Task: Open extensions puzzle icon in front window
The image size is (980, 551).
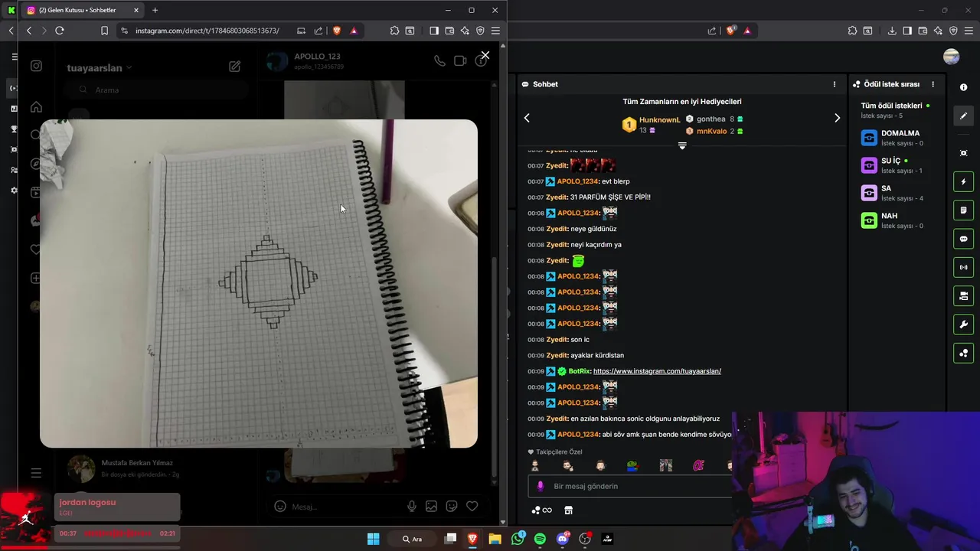Action: pos(394,31)
